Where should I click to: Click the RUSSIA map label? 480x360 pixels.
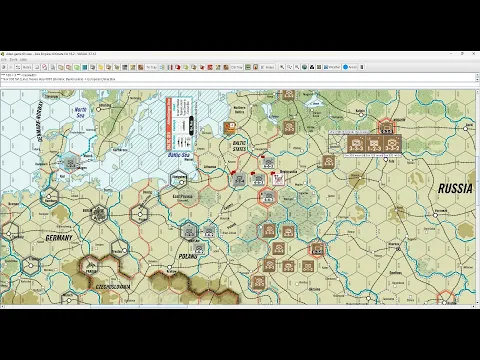click(x=455, y=189)
